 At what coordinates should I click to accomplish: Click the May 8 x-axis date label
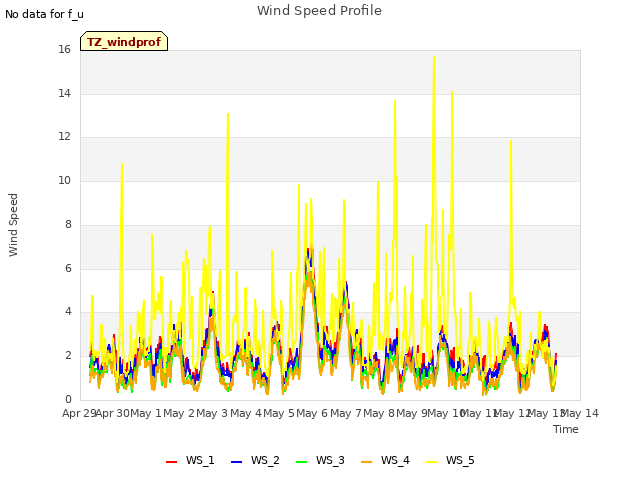[379, 413]
